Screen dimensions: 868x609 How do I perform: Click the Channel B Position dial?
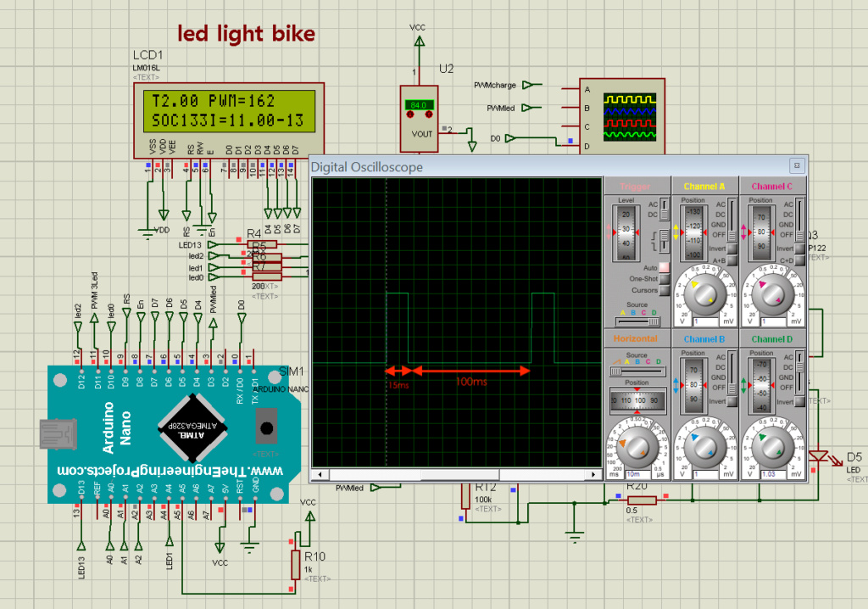(x=693, y=386)
